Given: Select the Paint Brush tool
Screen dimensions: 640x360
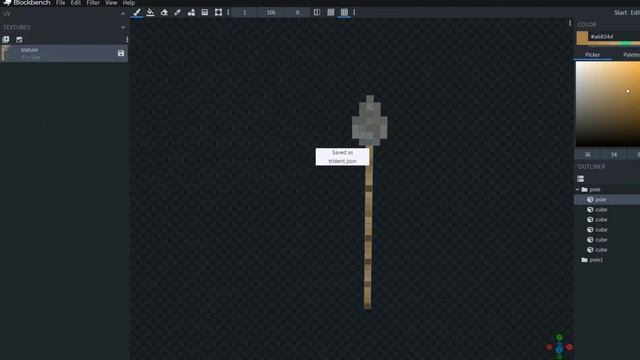Looking at the screenshot, I should 137,12.
